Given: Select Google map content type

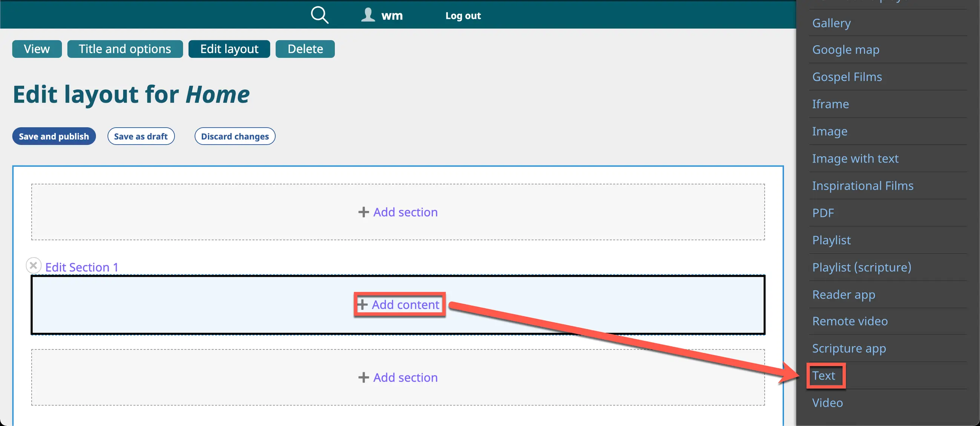Looking at the screenshot, I should pos(845,49).
